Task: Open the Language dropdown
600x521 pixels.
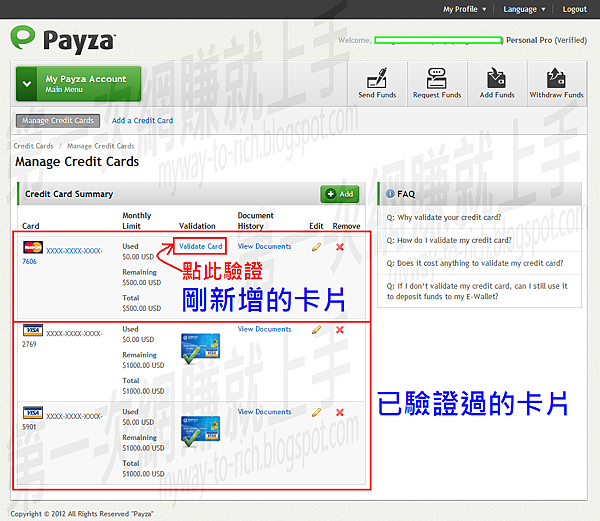Action: (x=524, y=9)
